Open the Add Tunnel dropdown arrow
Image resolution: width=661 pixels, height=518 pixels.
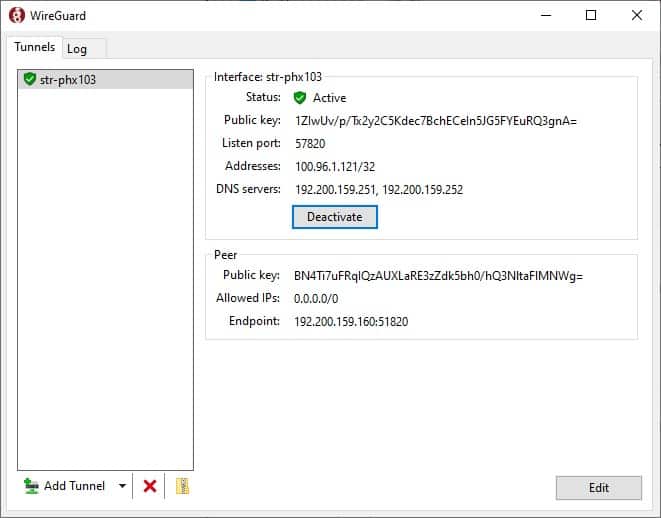(122, 486)
